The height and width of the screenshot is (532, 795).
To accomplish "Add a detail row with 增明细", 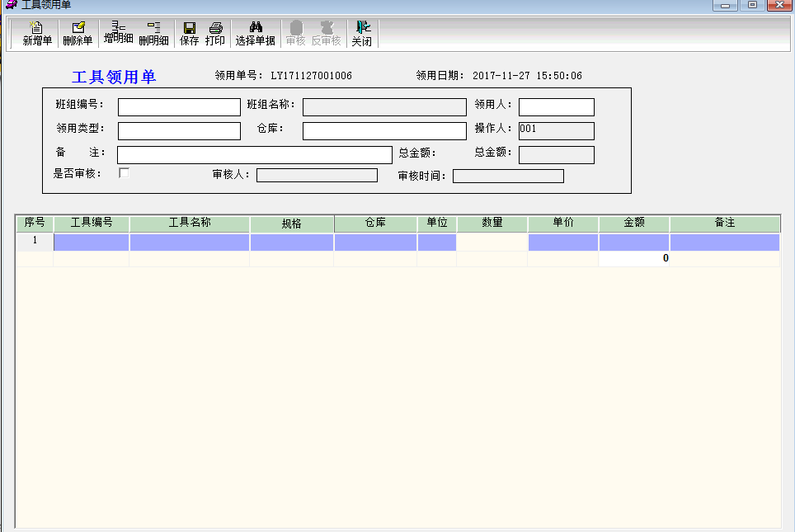I will click(x=118, y=34).
